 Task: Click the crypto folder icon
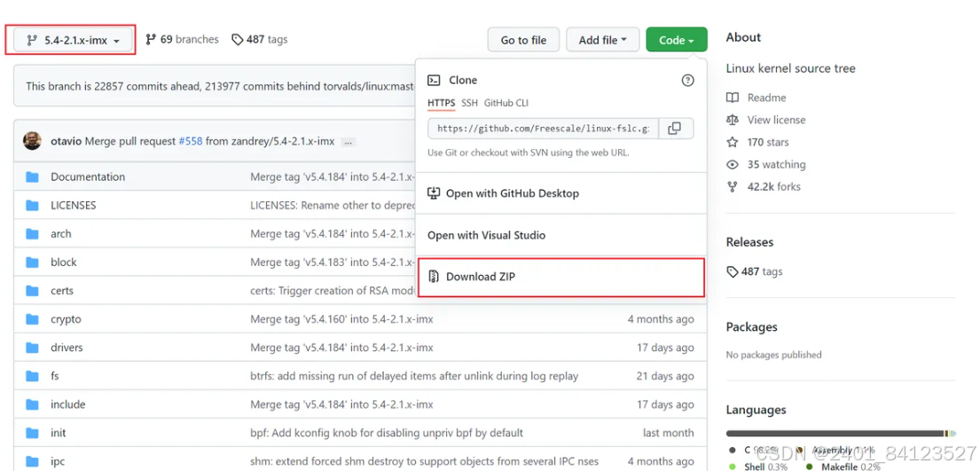click(33, 319)
